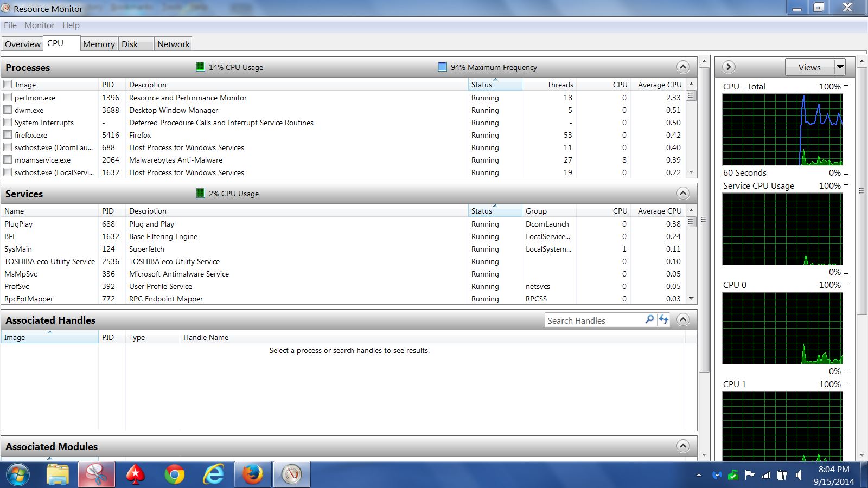868x488 pixels.
Task: Click the battery power tray icon
Action: (782, 475)
